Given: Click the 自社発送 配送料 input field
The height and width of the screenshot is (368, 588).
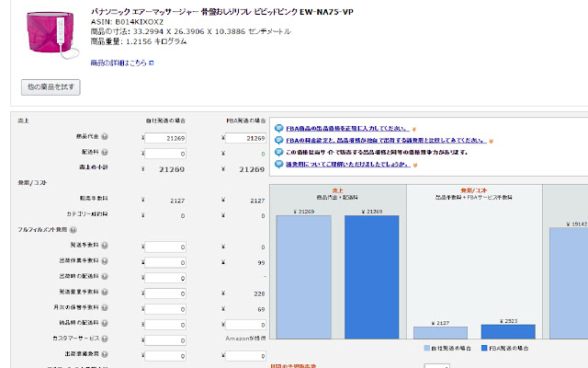Looking at the screenshot, I should 164,153.
